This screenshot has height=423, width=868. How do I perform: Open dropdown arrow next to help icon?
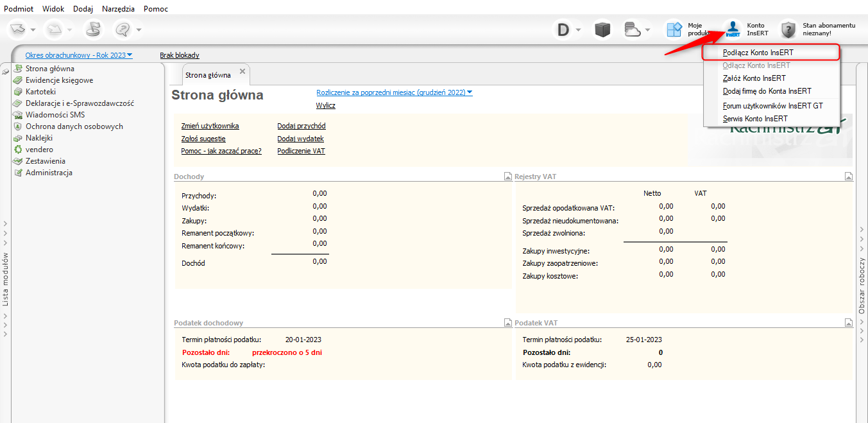(139, 30)
